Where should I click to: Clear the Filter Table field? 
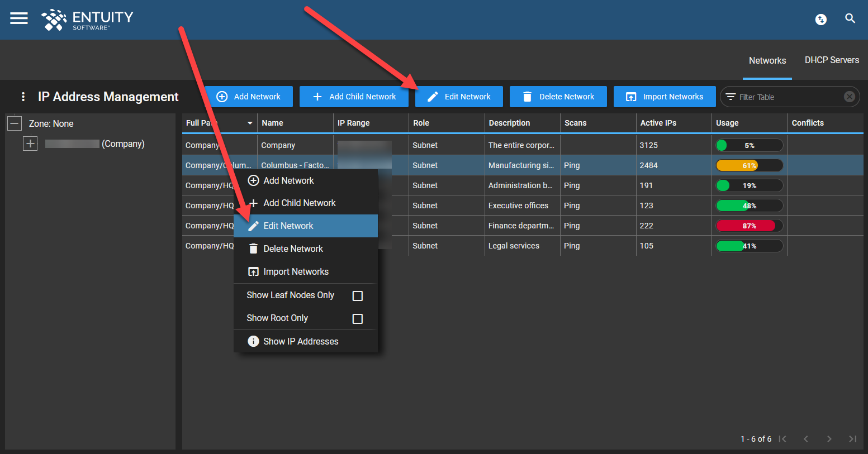tap(850, 97)
